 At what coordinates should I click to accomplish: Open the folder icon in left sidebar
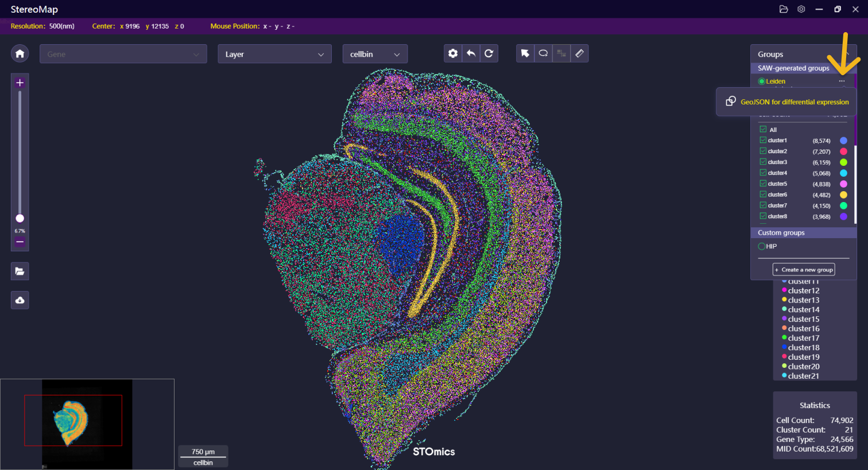click(x=20, y=271)
